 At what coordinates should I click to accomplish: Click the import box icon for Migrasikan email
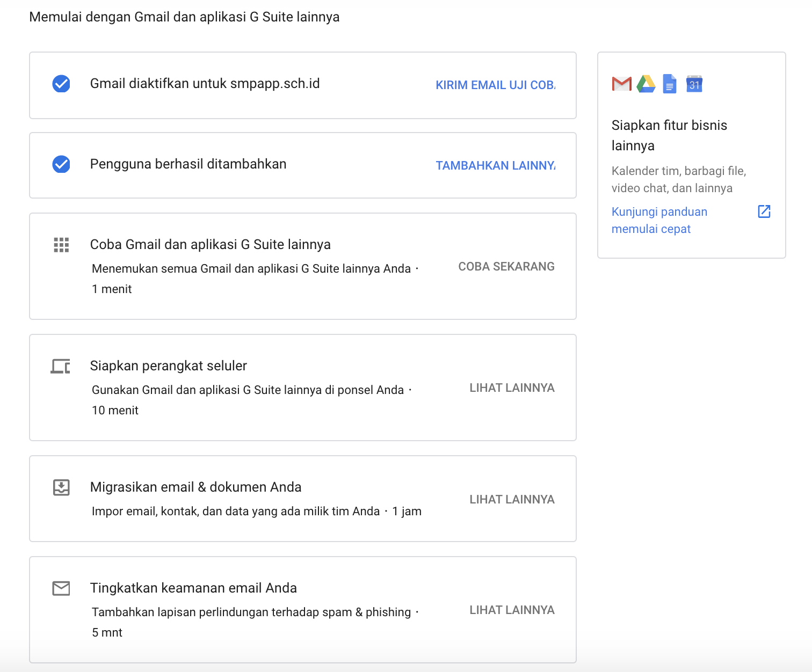tap(61, 487)
